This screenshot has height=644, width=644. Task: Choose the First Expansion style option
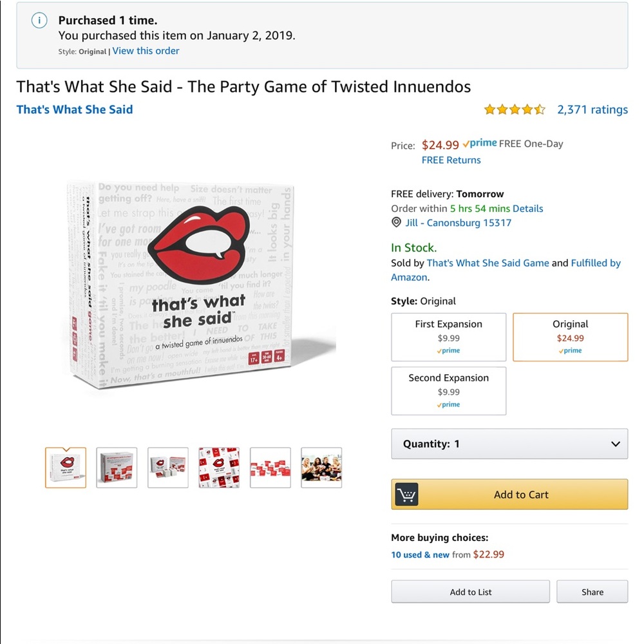449,337
